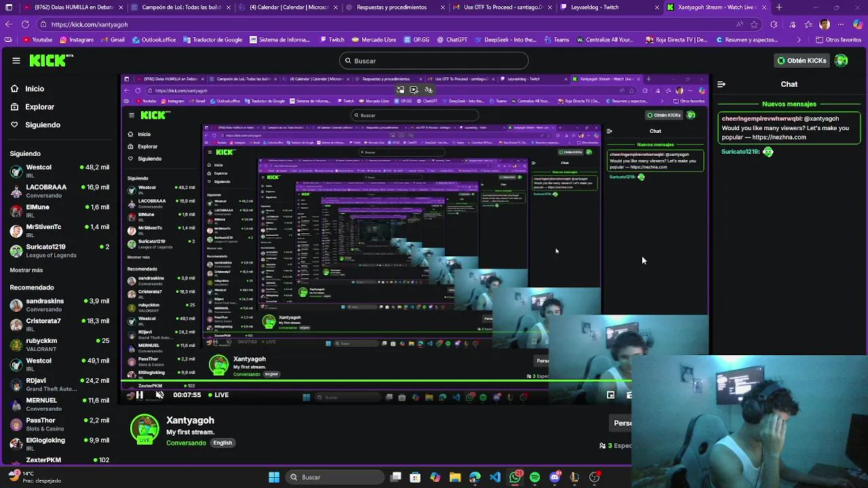The image size is (868, 488).
Task: Expand Mostrar más under Siguiendo
Action: coord(26,270)
